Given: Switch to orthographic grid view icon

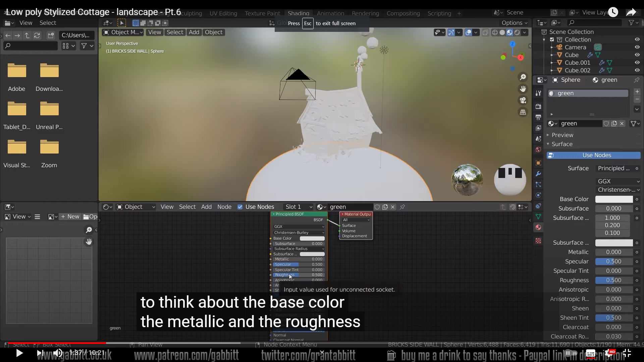Looking at the screenshot, I should point(523,112).
